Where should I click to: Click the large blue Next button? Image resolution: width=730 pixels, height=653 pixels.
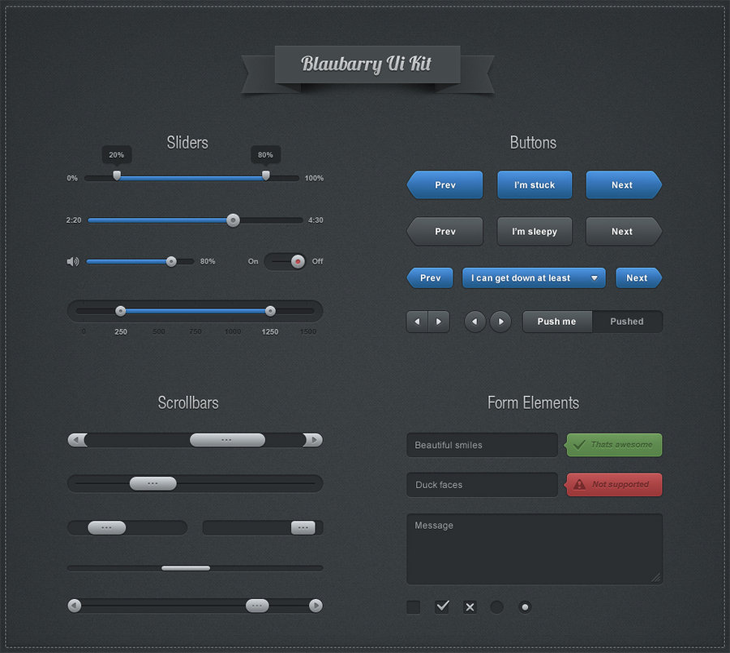623,185
